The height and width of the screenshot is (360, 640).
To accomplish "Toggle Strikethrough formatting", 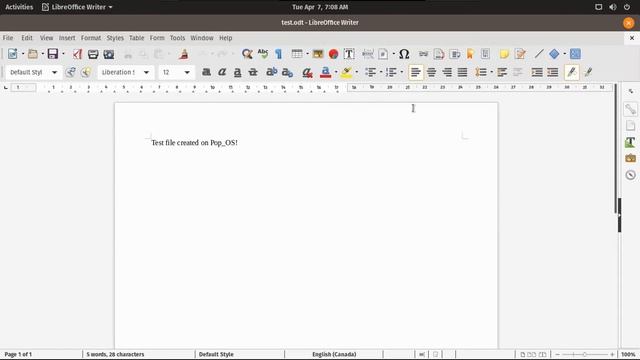I will [253, 72].
